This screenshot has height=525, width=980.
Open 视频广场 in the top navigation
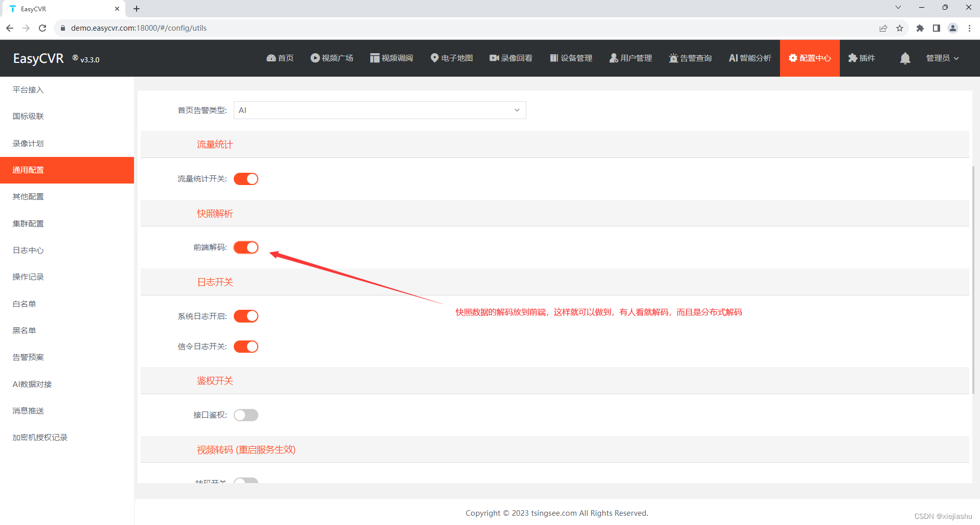332,58
